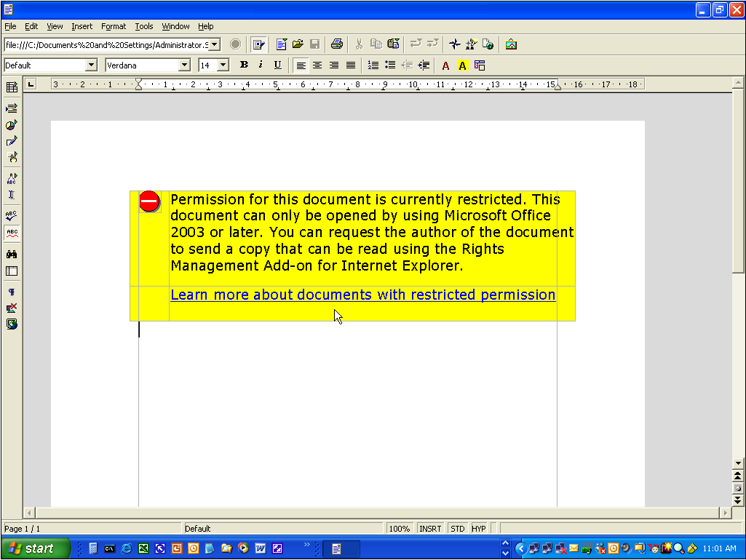Click the New document icon
This screenshot has height=560, width=746.
coord(281,44)
